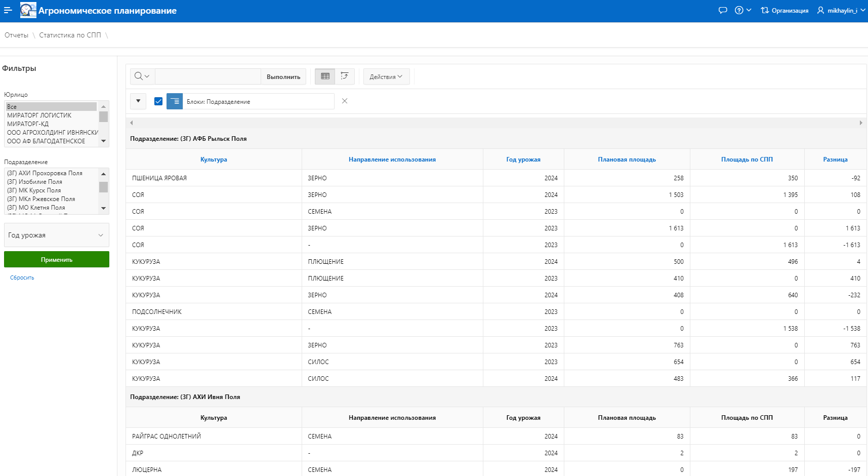The width and height of the screenshot is (868, 476).
Task: Uncheck the Блоки: Подразделение checkbox
Action: click(x=158, y=101)
